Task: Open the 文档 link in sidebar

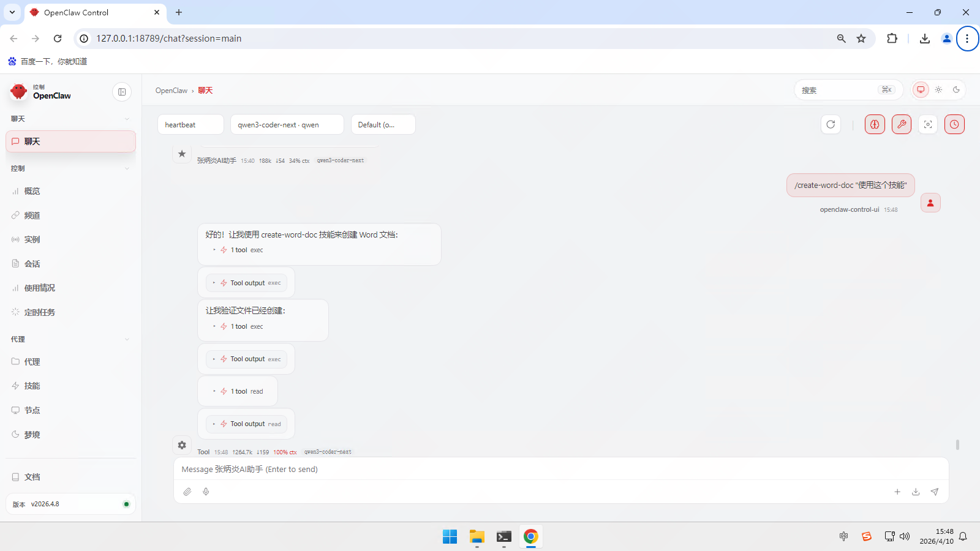Action: coord(32,477)
